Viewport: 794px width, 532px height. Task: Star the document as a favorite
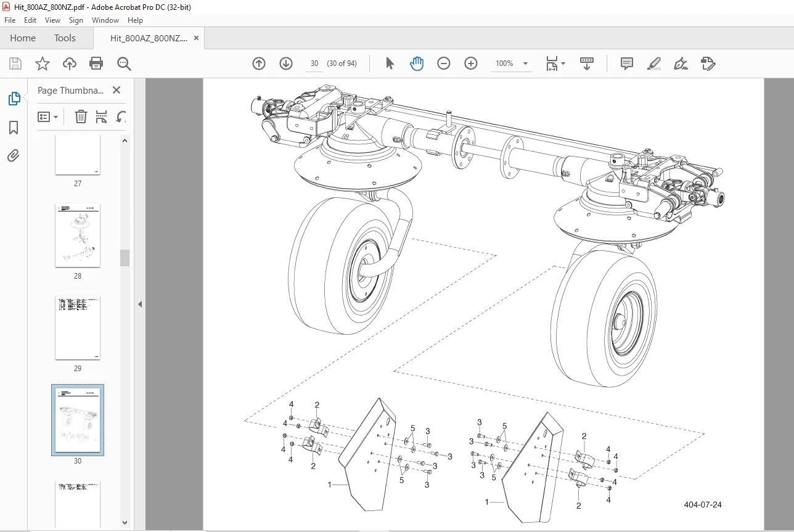coord(42,63)
